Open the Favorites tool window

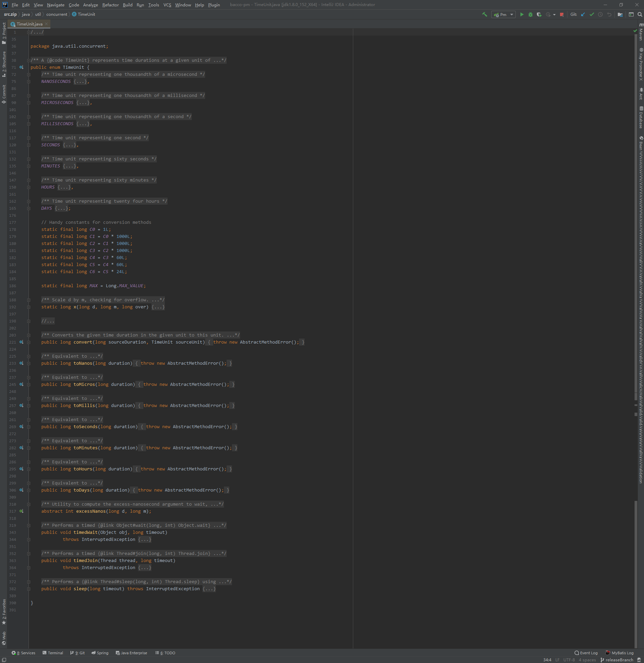(x=4, y=612)
